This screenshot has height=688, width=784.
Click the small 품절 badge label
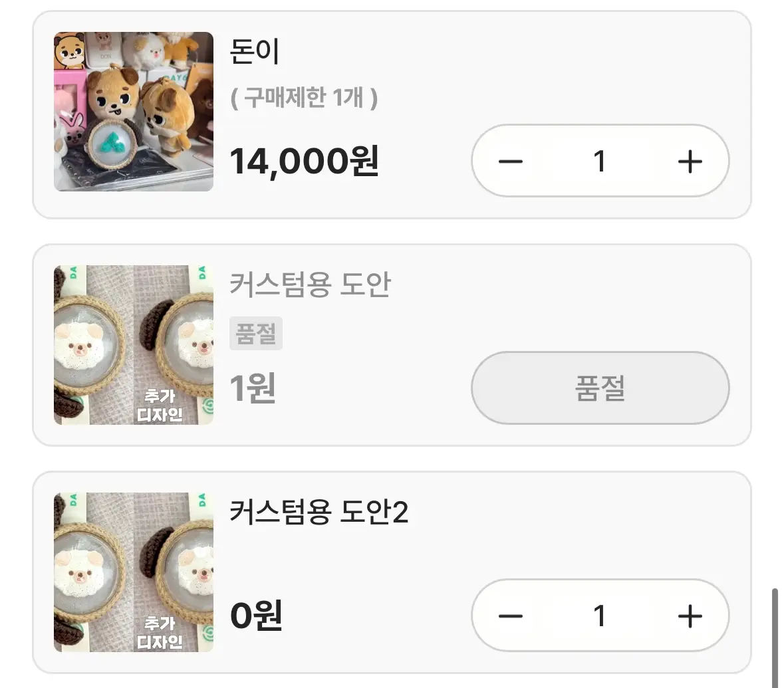256,334
